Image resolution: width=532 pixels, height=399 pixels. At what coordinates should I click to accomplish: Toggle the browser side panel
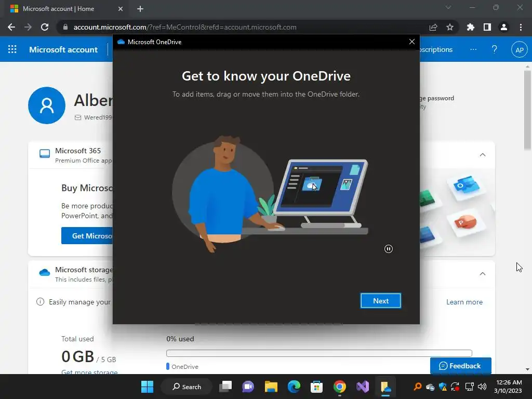click(487, 27)
